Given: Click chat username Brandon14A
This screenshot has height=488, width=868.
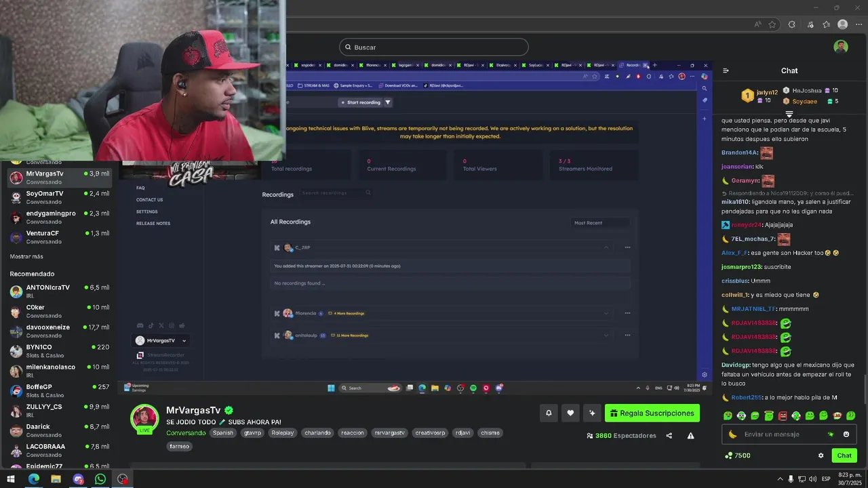Looking at the screenshot, I should point(739,152).
